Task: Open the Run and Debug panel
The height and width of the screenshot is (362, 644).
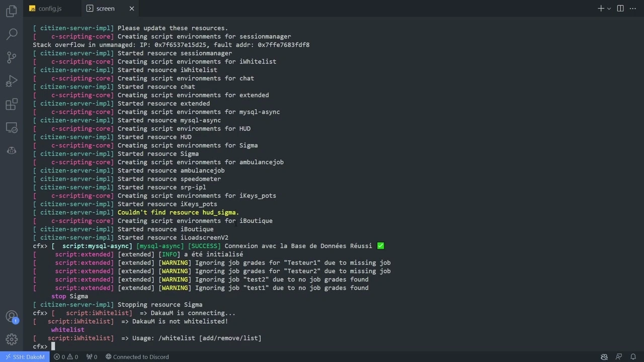Action: tap(11, 80)
